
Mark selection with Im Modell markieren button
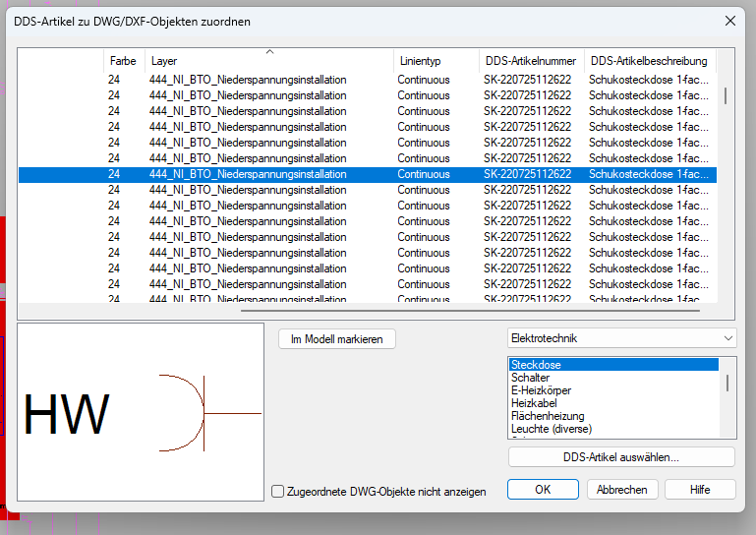[337, 339]
